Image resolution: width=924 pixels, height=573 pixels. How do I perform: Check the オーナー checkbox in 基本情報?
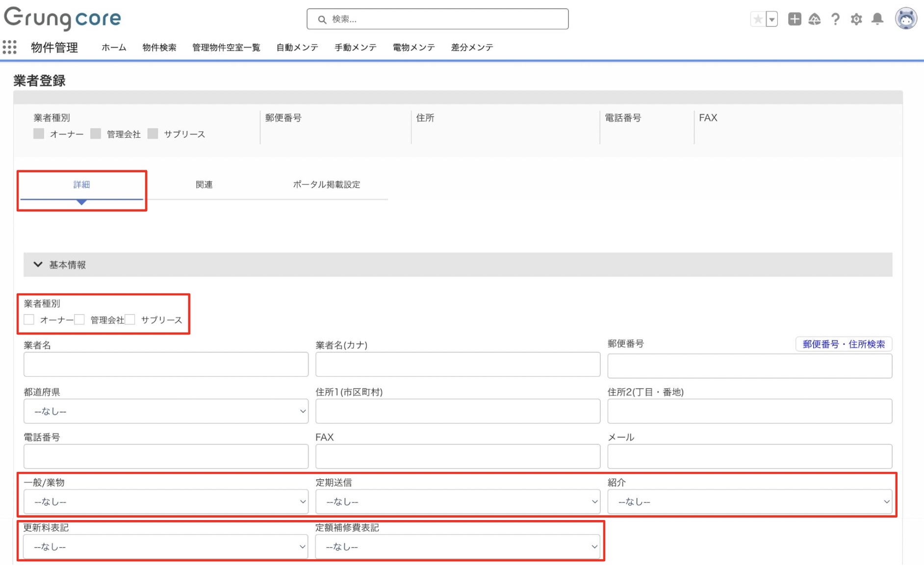click(x=29, y=320)
